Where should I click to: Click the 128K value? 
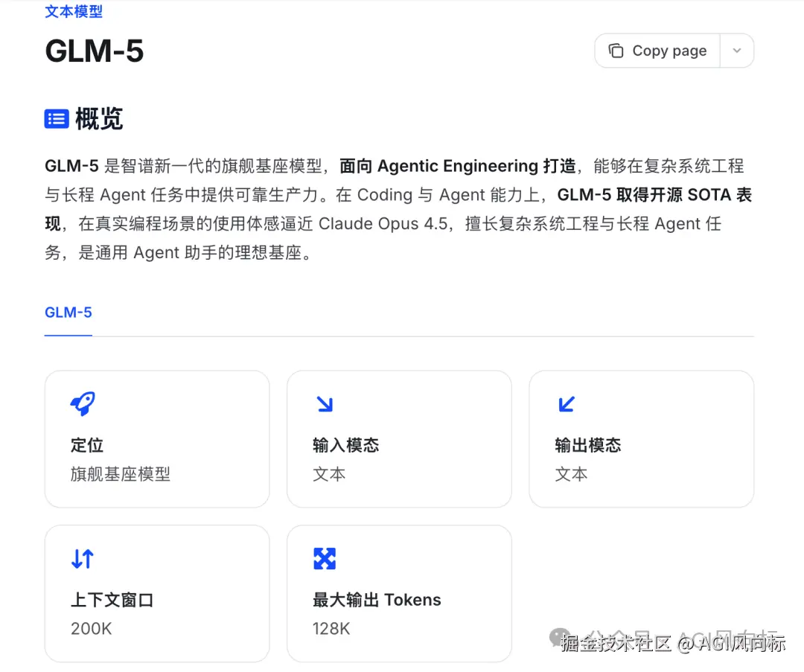click(x=331, y=629)
